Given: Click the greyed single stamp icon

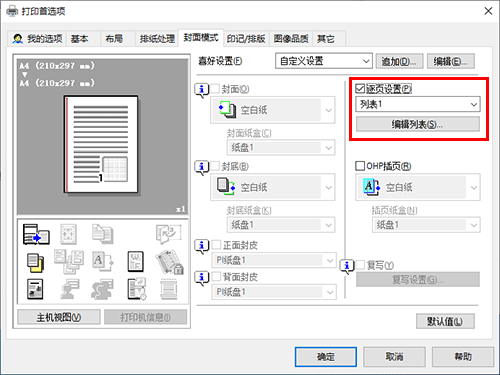Looking at the screenshot, I should point(69,289).
